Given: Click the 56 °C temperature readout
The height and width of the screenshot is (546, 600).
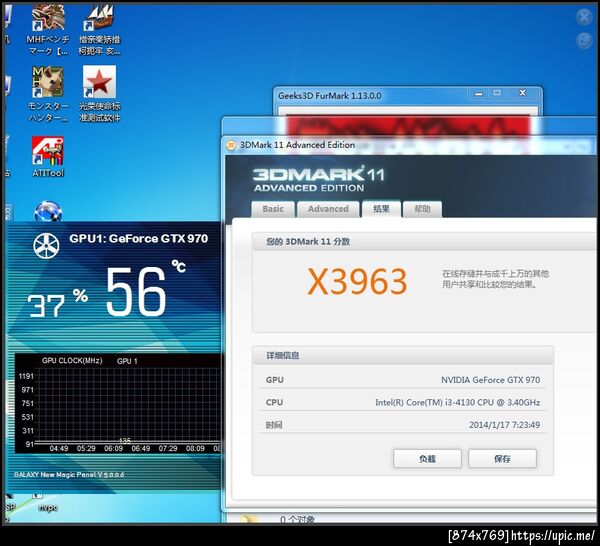Looking at the screenshot, I should 145,289.
